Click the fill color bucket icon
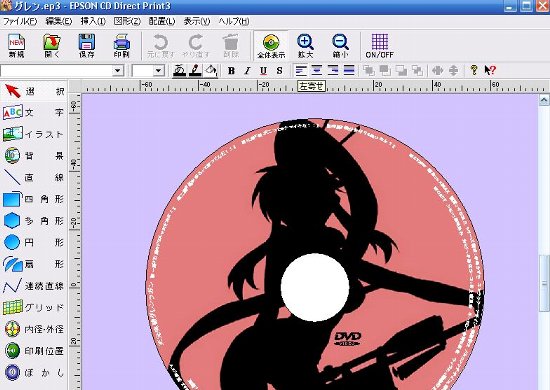 click(x=211, y=70)
